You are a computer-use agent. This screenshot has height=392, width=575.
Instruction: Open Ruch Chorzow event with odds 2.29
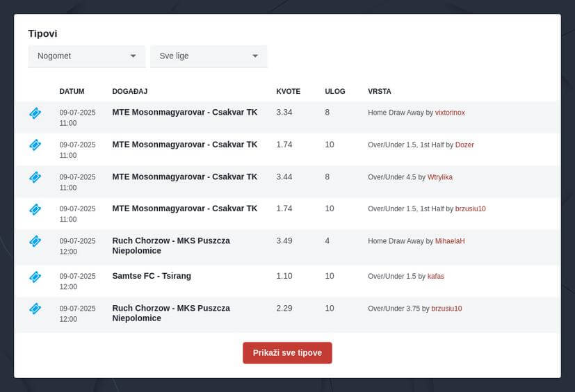click(x=171, y=313)
